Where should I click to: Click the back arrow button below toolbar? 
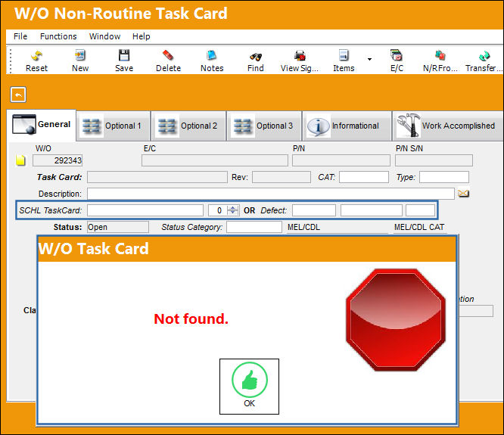[x=18, y=95]
